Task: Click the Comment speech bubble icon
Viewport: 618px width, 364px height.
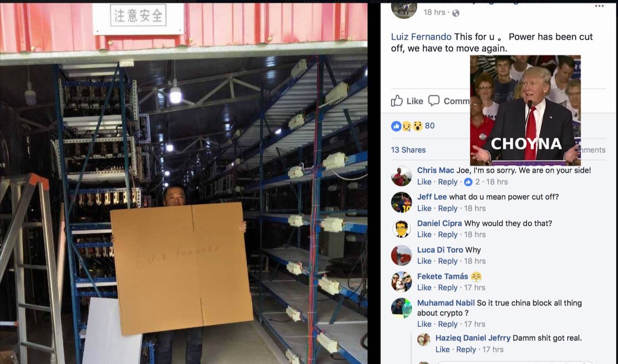Action: click(x=434, y=100)
